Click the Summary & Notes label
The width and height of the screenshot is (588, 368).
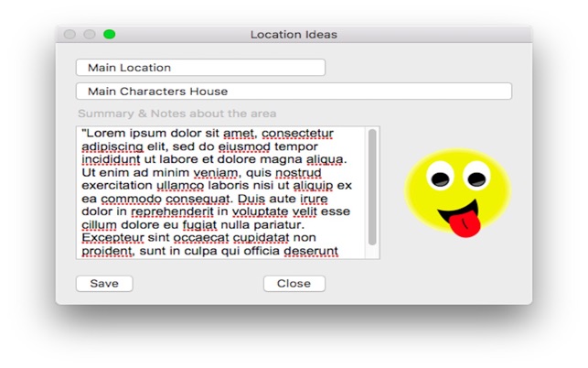pos(177,114)
